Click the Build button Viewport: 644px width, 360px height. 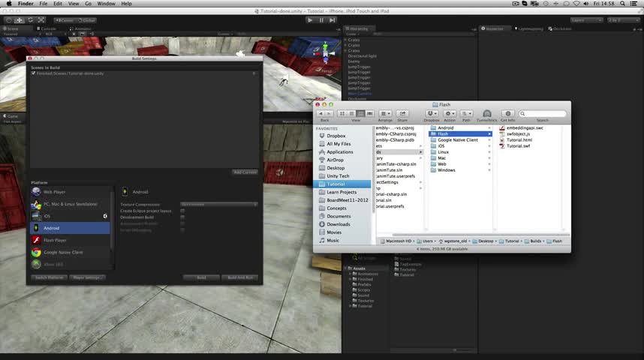point(201,277)
